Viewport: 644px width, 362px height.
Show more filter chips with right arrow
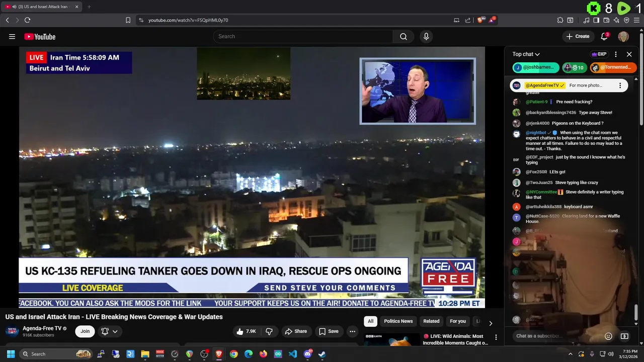click(x=491, y=323)
